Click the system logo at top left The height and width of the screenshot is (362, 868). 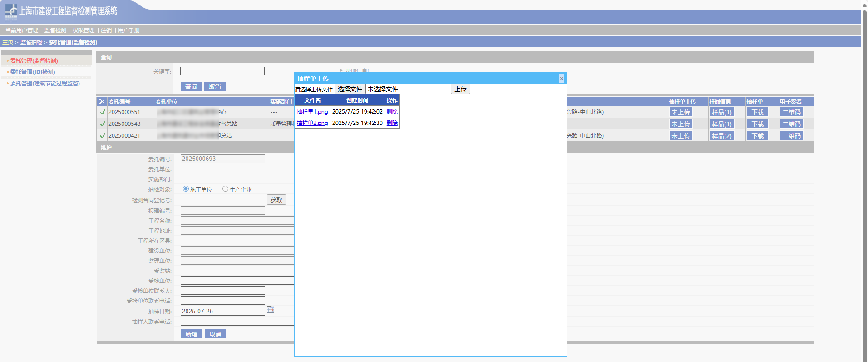point(11,11)
